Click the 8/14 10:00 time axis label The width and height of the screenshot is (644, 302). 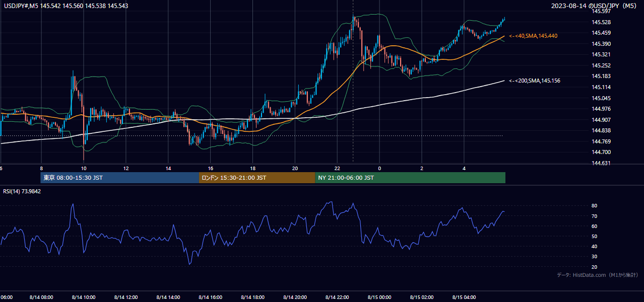84,297
